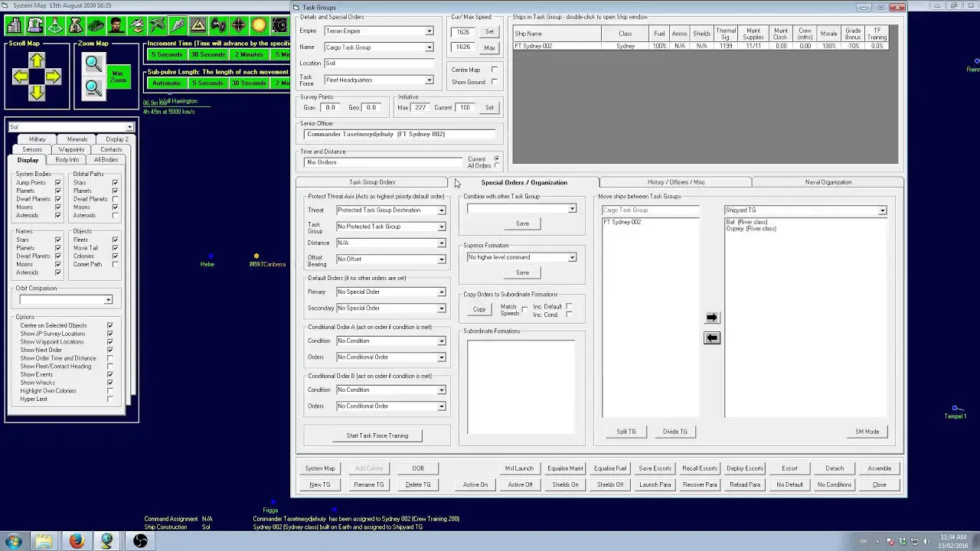Open the sun system view icon
Screen dimensions: 980x551
click(260, 26)
